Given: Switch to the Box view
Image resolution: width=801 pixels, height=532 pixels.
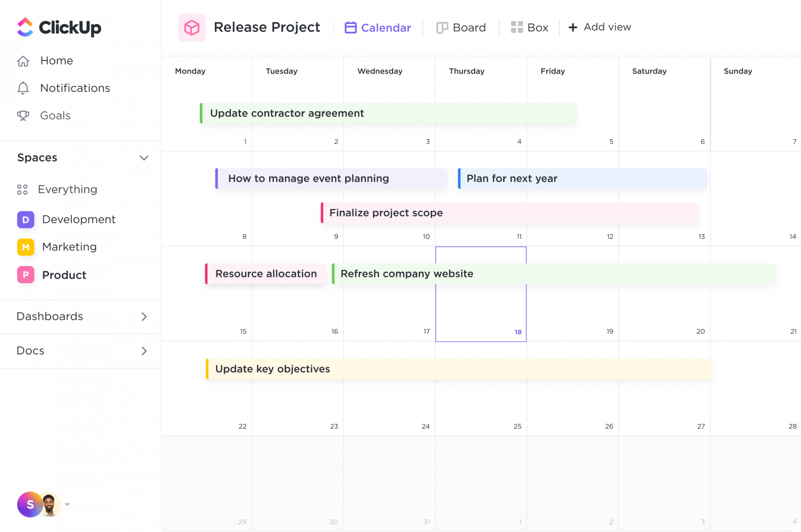Looking at the screenshot, I should coord(529,27).
